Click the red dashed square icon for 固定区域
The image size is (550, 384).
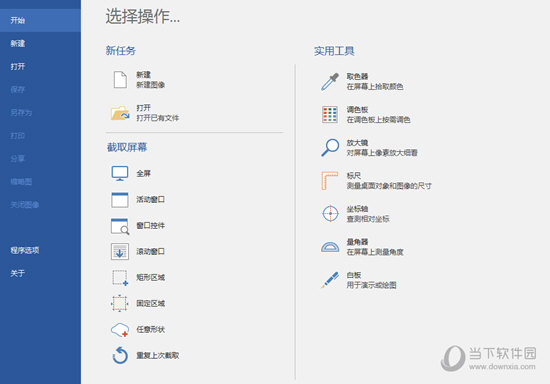(x=120, y=303)
